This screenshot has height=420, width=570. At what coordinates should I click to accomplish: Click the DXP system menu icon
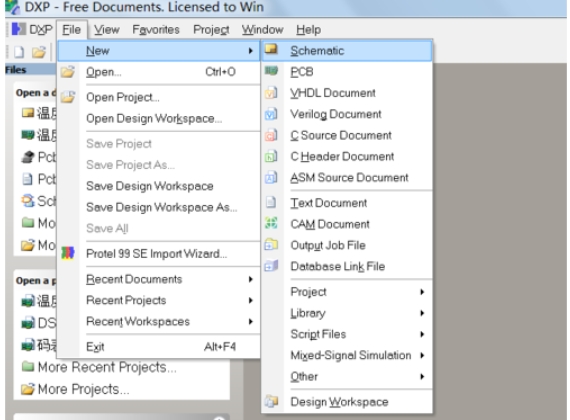19,29
